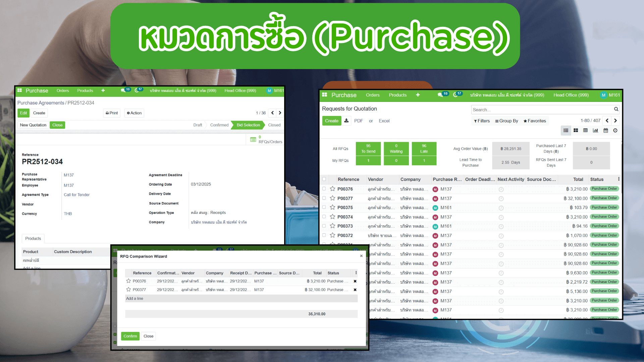The width and height of the screenshot is (644, 362).
Task: Open the graph view of quotations
Action: tap(596, 130)
